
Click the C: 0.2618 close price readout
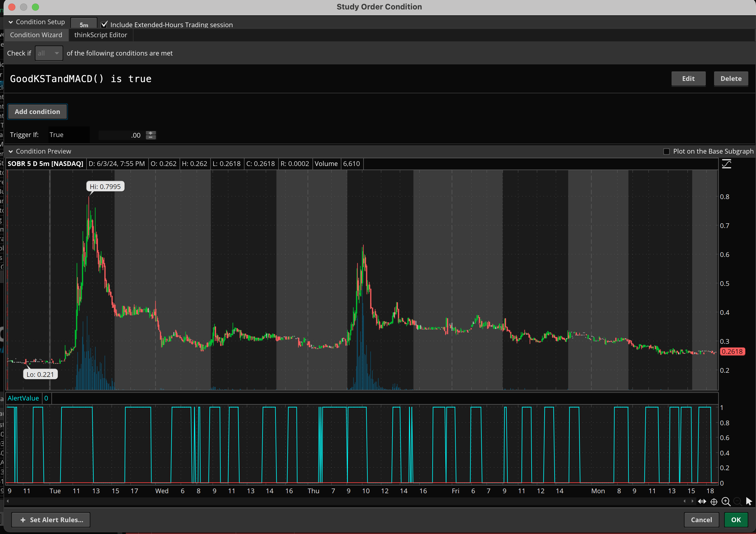point(260,164)
